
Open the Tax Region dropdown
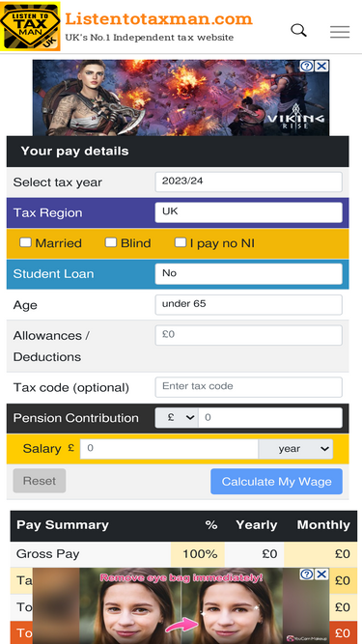[x=248, y=212]
